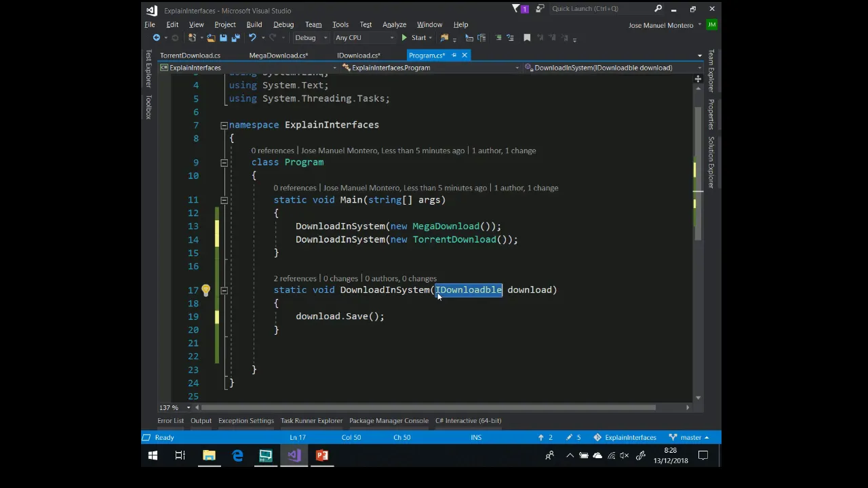Click the lightbulb quick actions icon on line 17
868x488 pixels.
205,290
